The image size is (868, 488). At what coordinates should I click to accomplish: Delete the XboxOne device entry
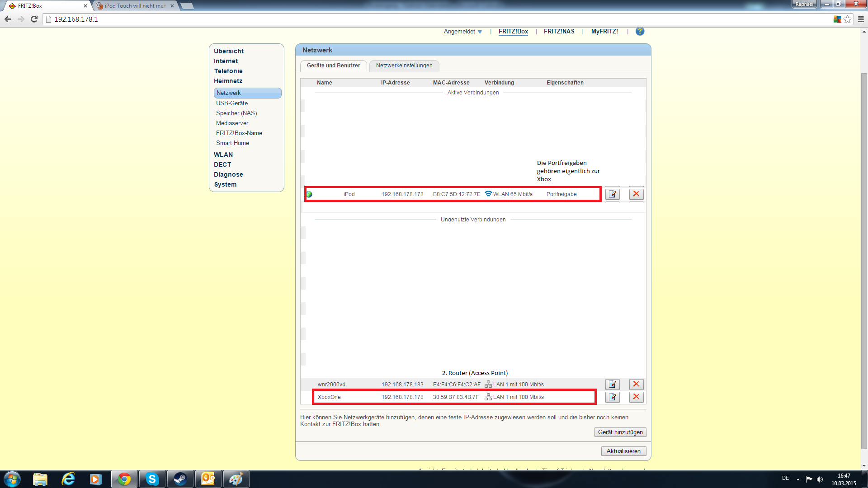point(636,397)
